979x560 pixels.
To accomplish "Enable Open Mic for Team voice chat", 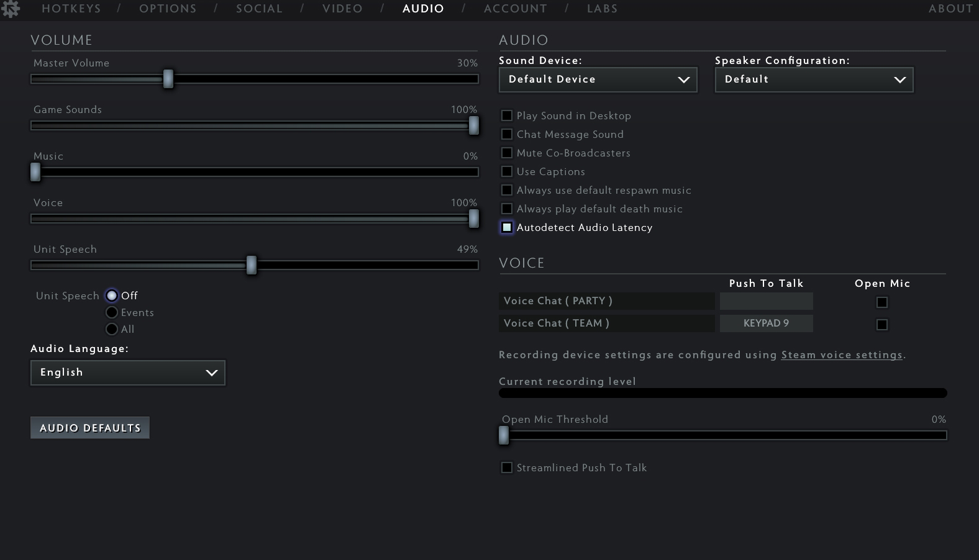I will 882,325.
